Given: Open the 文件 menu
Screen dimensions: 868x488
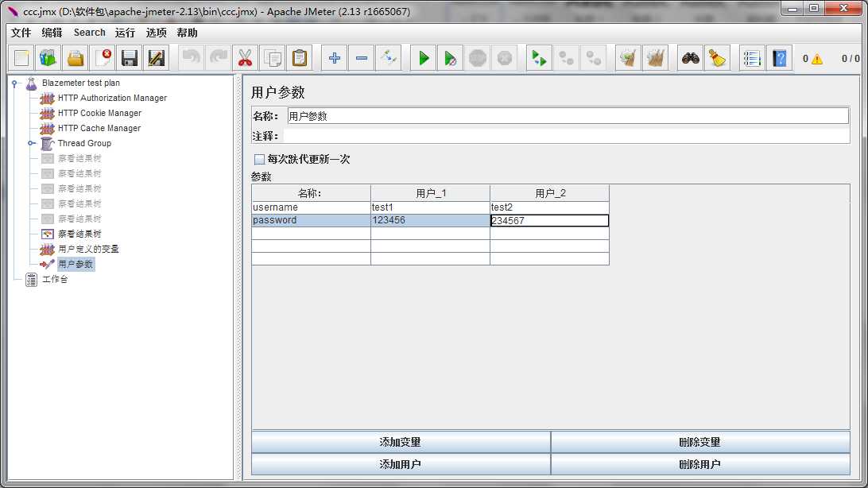Looking at the screenshot, I should (21, 33).
